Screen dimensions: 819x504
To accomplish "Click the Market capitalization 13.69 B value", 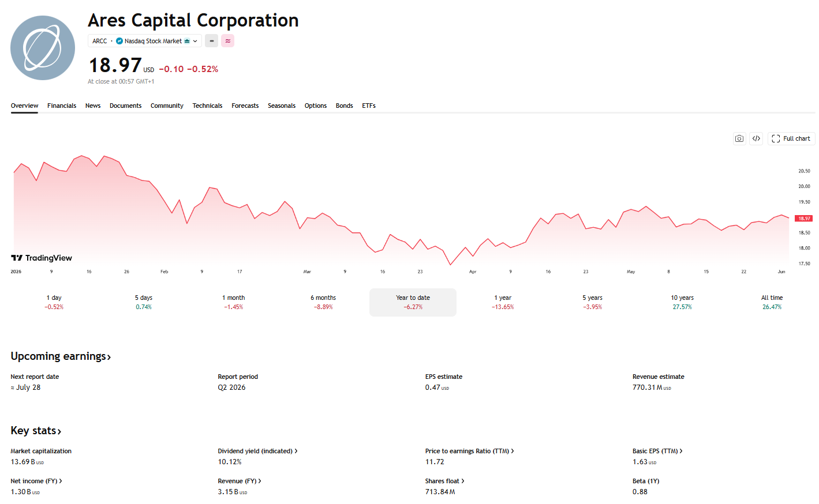I will 27,462.
